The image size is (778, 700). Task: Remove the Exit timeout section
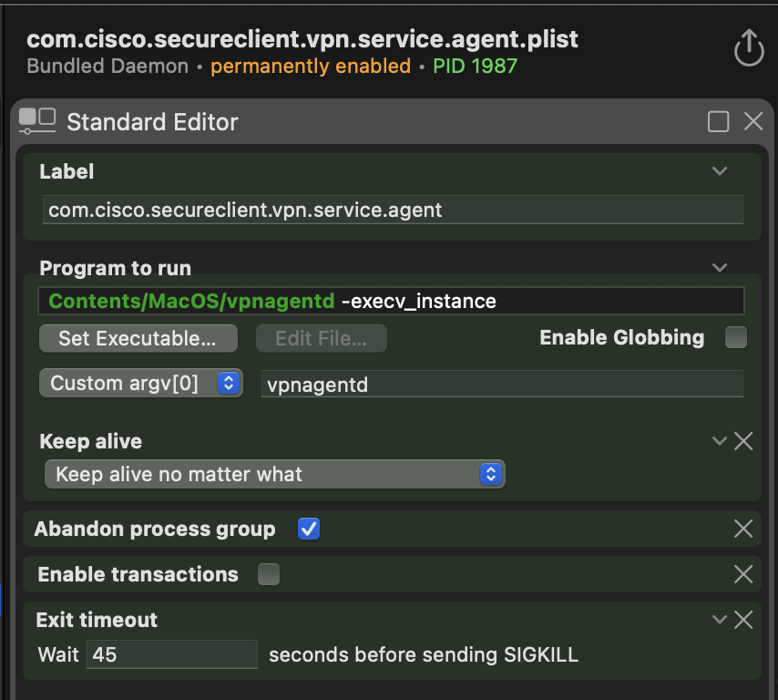click(743, 620)
